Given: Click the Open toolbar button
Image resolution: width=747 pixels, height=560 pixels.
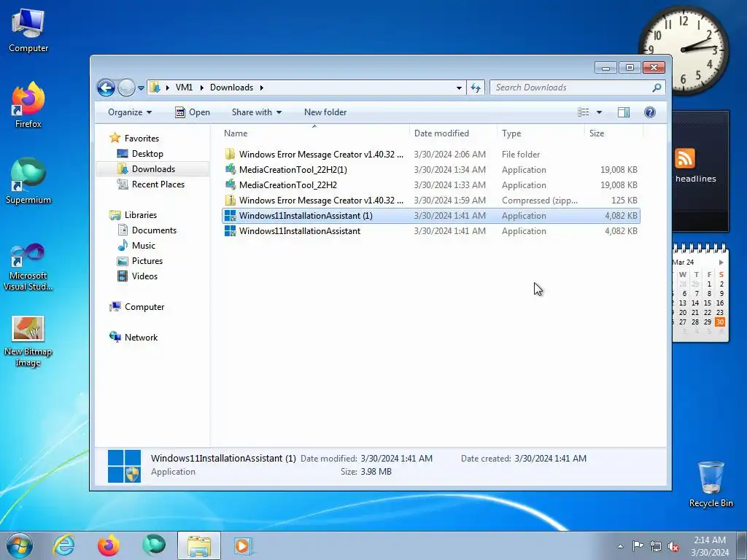Looking at the screenshot, I should click(193, 112).
